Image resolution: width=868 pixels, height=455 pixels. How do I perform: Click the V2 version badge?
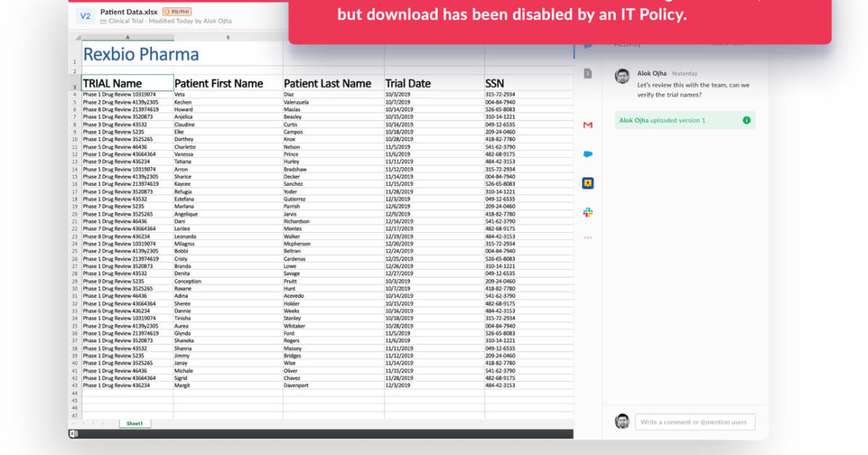(x=85, y=16)
